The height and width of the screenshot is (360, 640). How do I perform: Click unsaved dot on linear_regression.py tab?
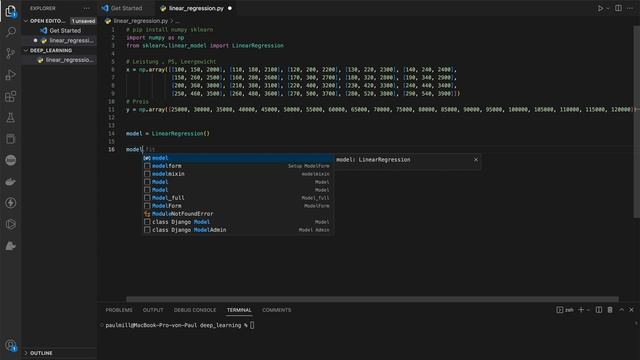click(x=230, y=8)
